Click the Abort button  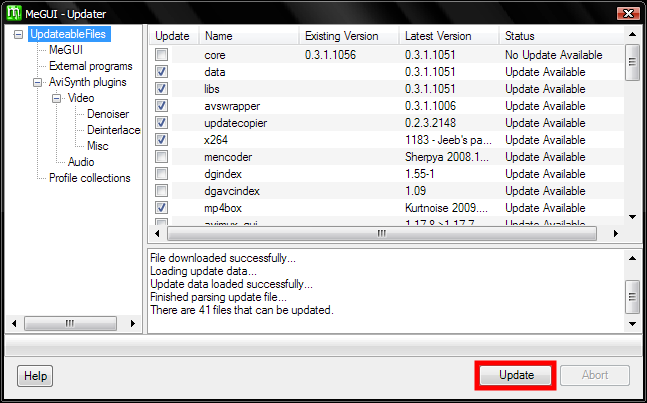(x=595, y=375)
